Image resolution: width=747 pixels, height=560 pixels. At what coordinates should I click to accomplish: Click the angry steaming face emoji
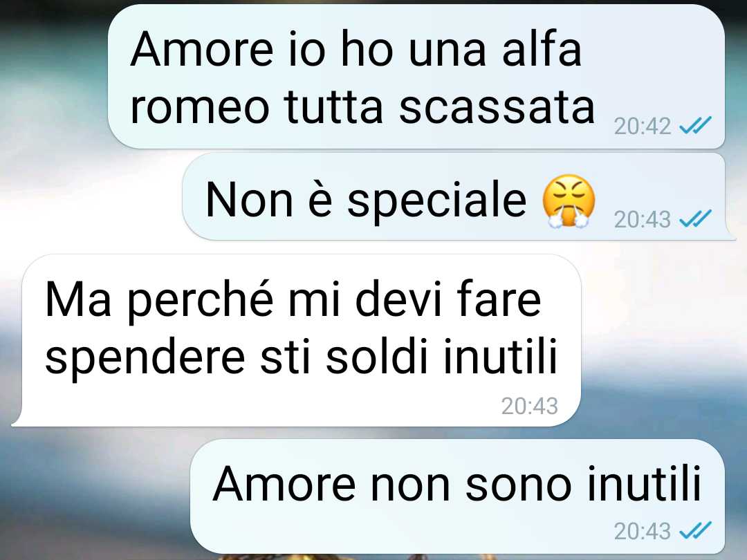point(569,202)
